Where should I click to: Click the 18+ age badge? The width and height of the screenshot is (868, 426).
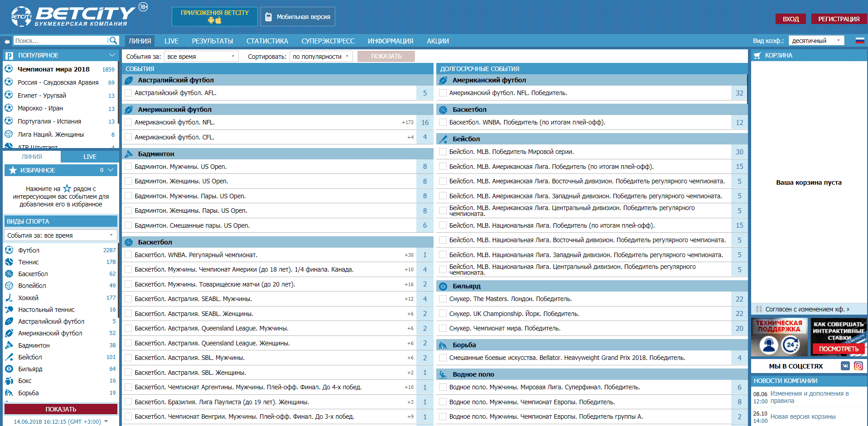[143, 7]
